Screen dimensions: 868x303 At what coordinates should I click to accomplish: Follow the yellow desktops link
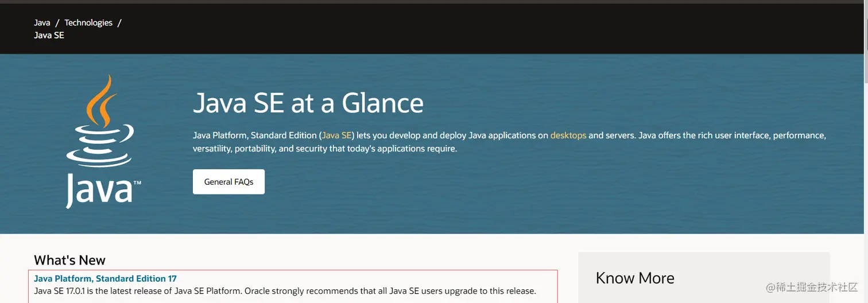pos(568,136)
